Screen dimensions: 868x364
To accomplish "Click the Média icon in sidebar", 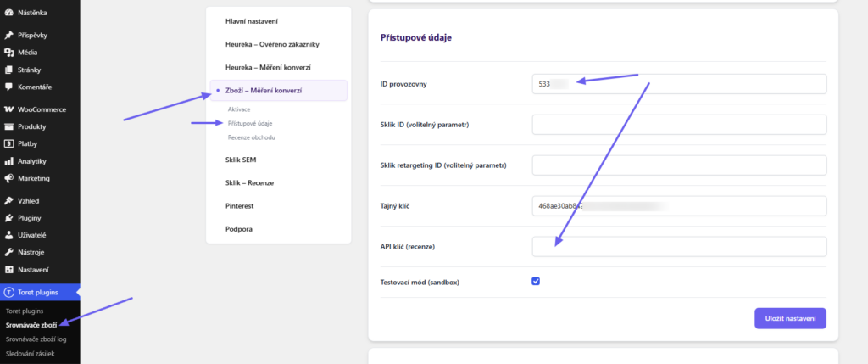I will point(8,53).
